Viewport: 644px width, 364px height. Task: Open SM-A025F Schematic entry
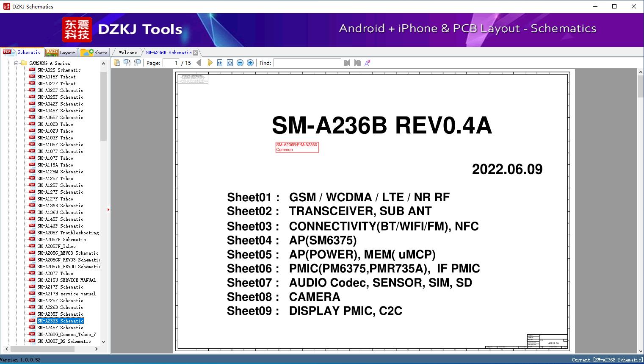click(60, 97)
